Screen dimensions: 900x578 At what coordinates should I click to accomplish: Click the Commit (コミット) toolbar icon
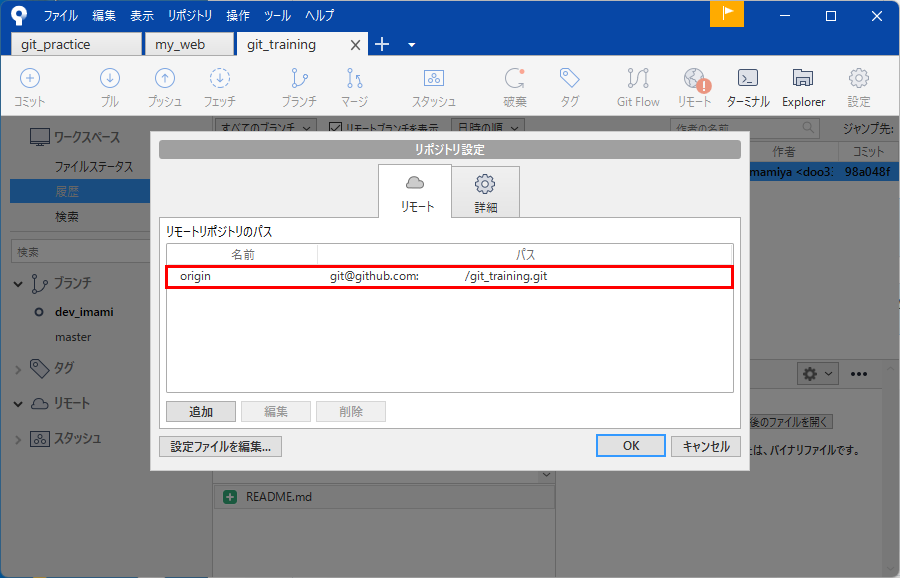[30, 86]
